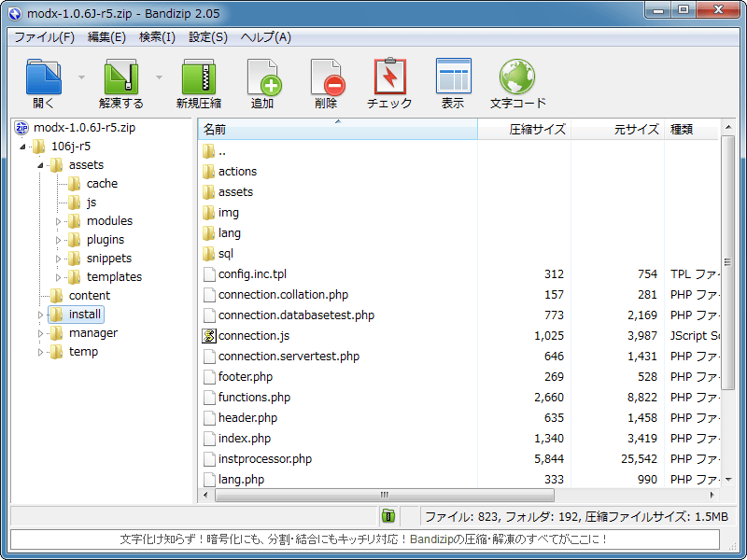This screenshot has height=560, width=747.
Task: Open the 設定(S) menu
Action: point(207,37)
